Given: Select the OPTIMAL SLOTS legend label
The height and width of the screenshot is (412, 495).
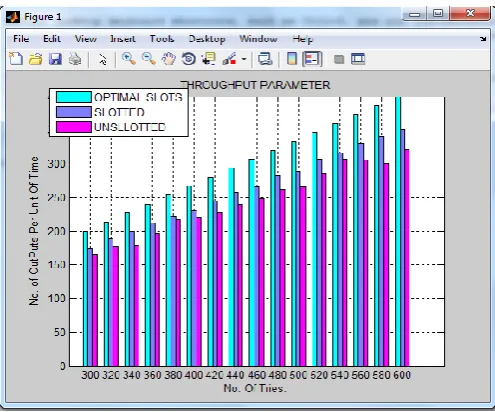Looking at the screenshot, I should 139,97.
